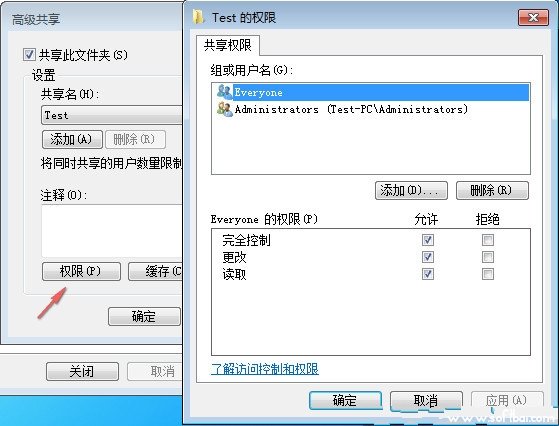This screenshot has width=559, height=426.
Task: Click 取消 in Test permissions dialog
Action: click(x=426, y=400)
